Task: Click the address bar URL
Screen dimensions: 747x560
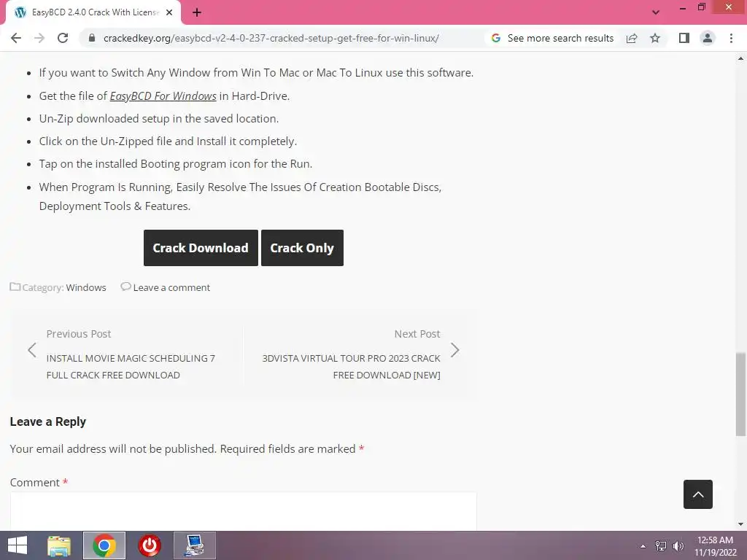Action: click(271, 38)
